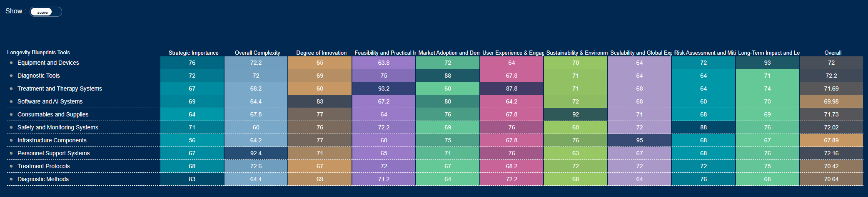868x197 pixels.
Task: Click the 95 Scalability cell for Infrastructure Components
Action: pos(639,140)
